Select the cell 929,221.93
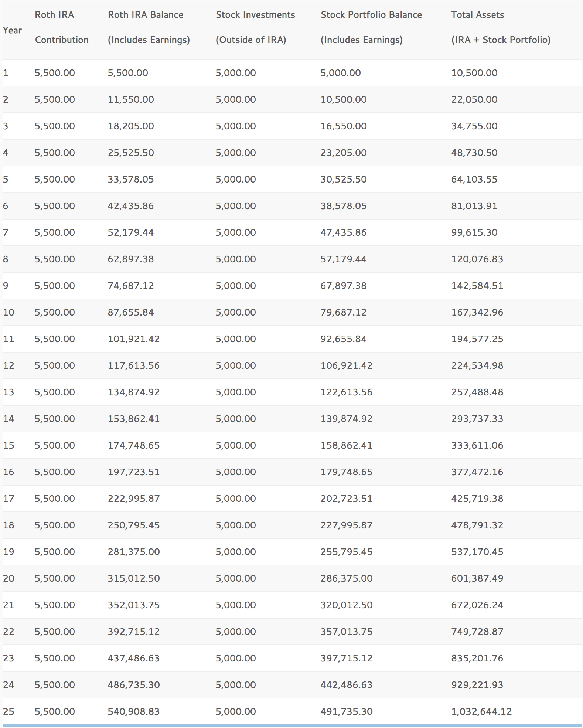The height and width of the screenshot is (728, 583). pos(477,685)
